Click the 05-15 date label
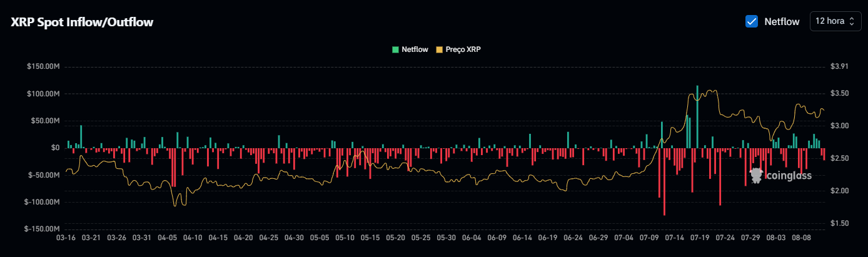Viewport: 868px width, 257px height. pos(370,238)
